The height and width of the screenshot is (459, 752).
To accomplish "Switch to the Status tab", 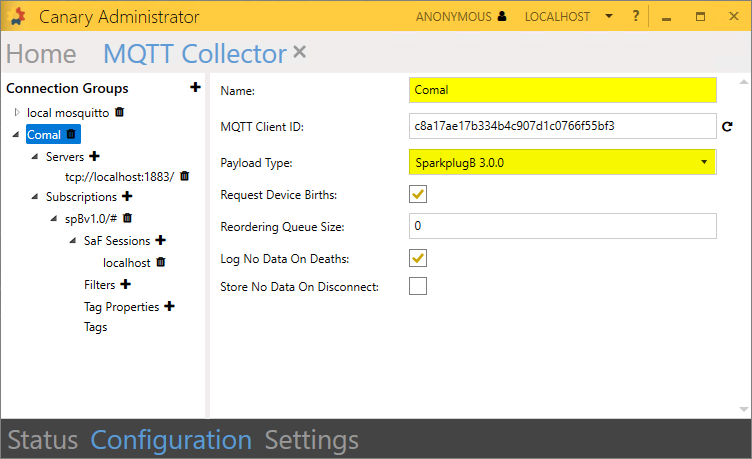I will coord(43,440).
